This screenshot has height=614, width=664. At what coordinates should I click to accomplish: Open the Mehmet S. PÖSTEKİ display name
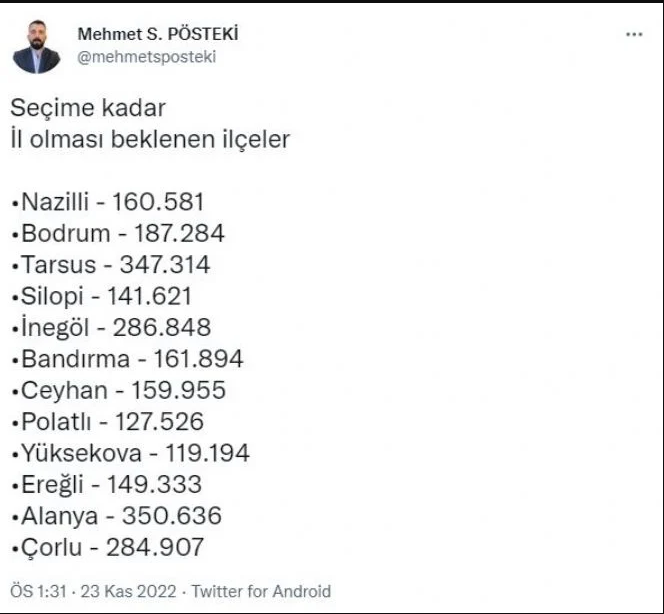(x=158, y=34)
